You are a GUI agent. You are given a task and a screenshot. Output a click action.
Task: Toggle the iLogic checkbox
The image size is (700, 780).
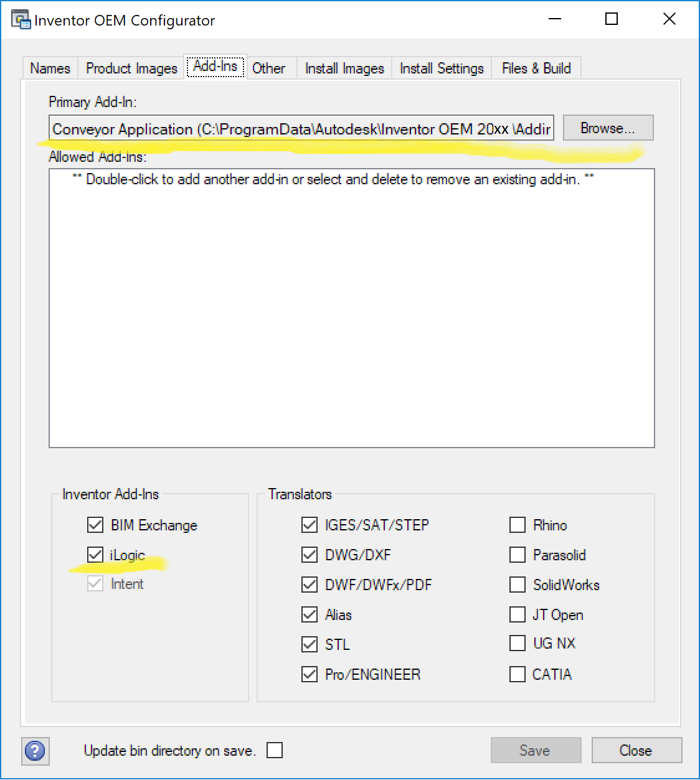[x=95, y=554]
